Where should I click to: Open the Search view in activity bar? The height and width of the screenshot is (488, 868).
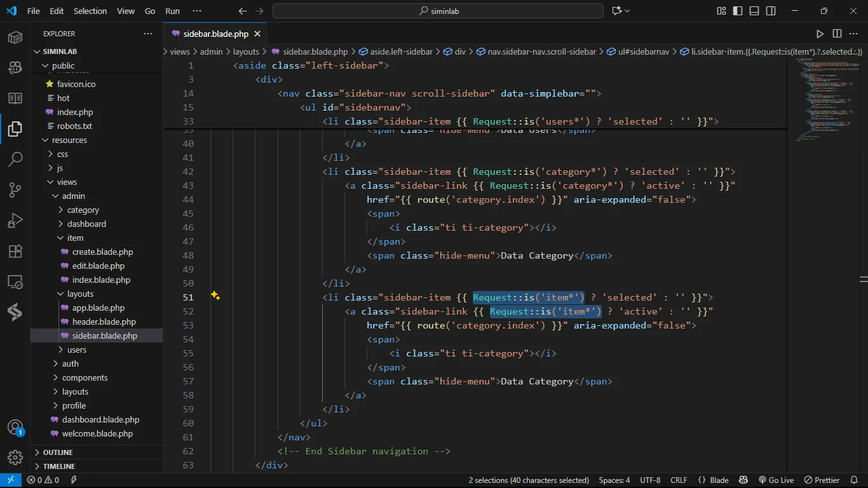15,159
